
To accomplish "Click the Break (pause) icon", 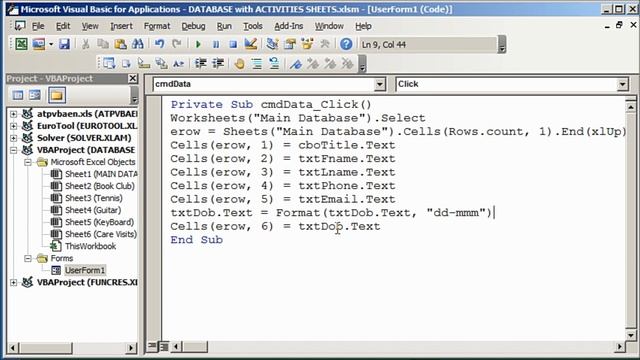I will click(216, 44).
